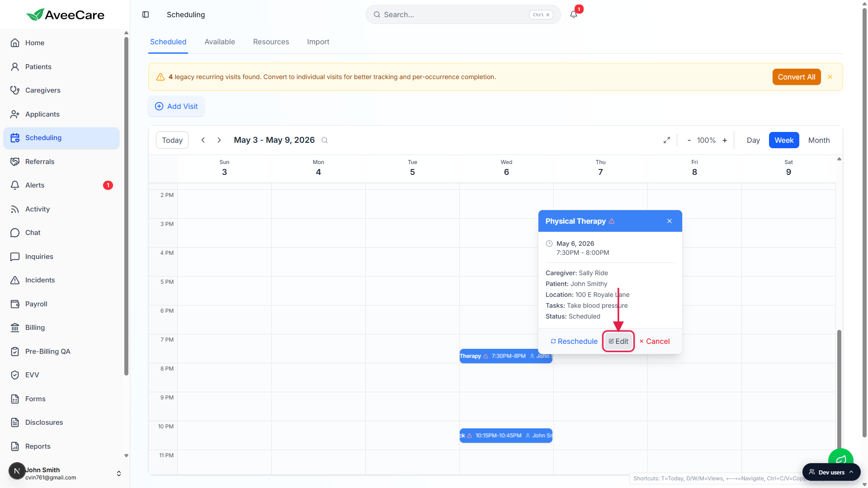Image resolution: width=868 pixels, height=488 pixels.
Task: Click the Convert All button
Action: coord(797,77)
